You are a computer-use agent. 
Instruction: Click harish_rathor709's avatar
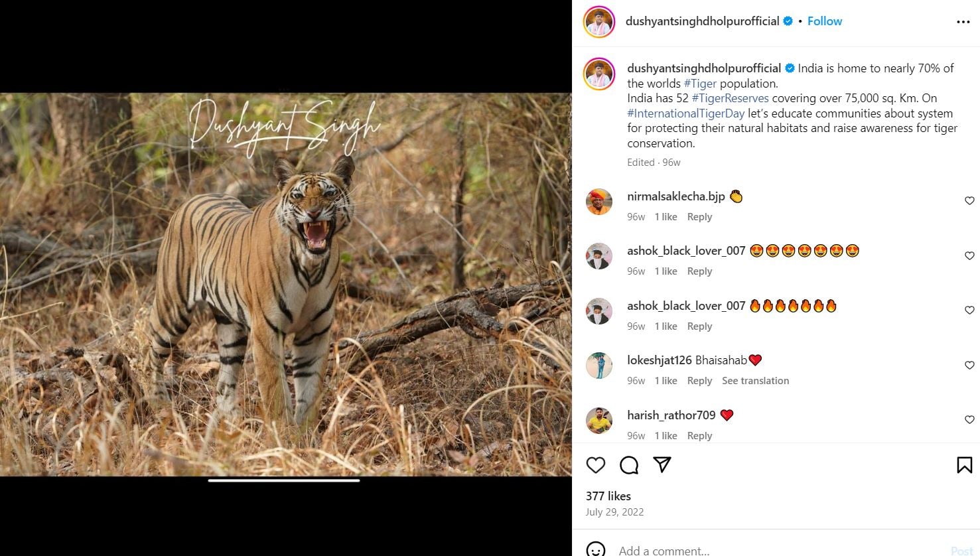click(x=598, y=421)
